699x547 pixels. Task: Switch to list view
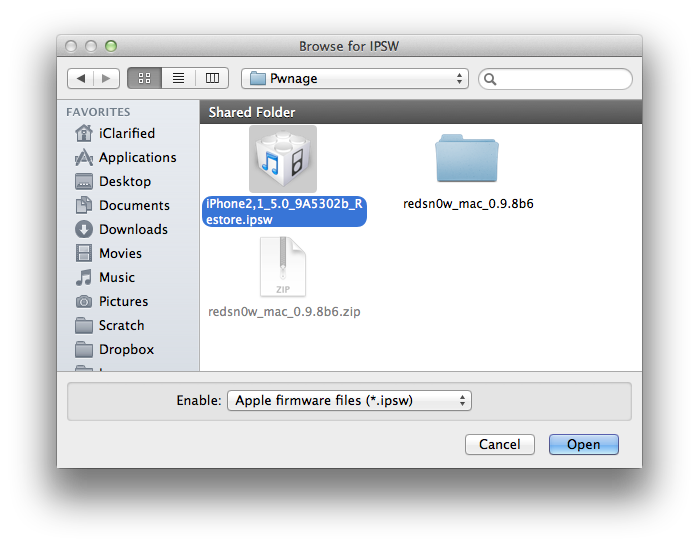(178, 78)
